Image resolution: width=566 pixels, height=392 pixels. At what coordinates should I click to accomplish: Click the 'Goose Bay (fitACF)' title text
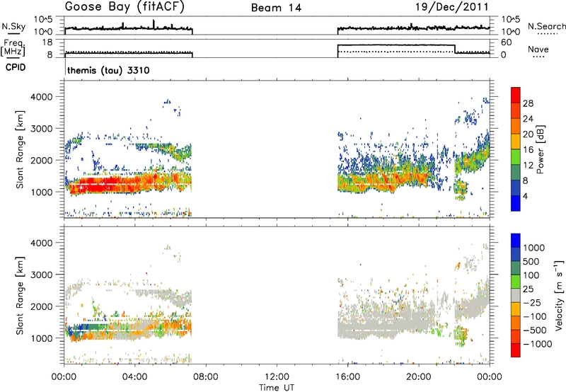(x=125, y=7)
